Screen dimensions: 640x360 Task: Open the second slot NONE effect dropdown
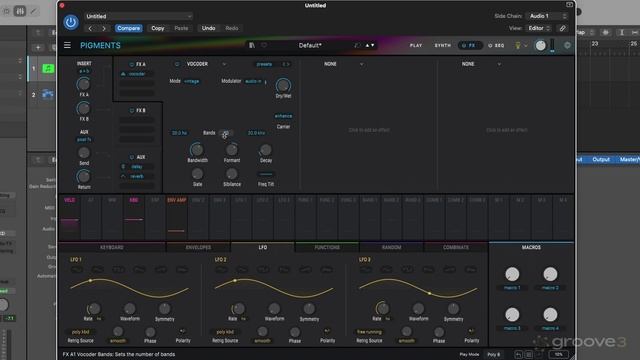[x=361, y=64]
